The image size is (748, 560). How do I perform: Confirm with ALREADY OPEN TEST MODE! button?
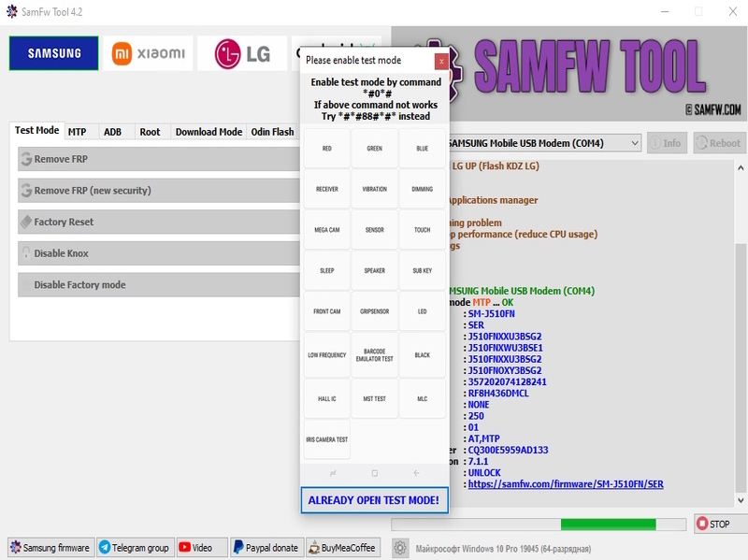tap(374, 500)
